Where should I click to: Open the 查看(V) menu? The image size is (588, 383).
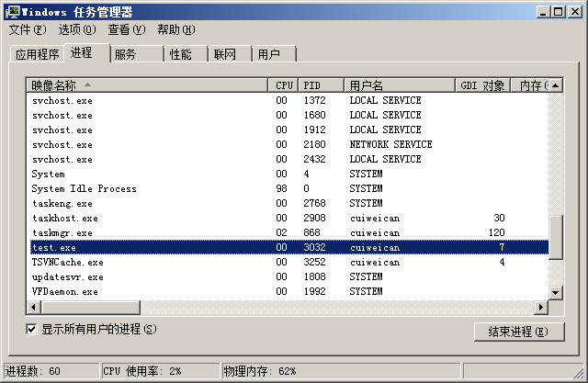(127, 29)
